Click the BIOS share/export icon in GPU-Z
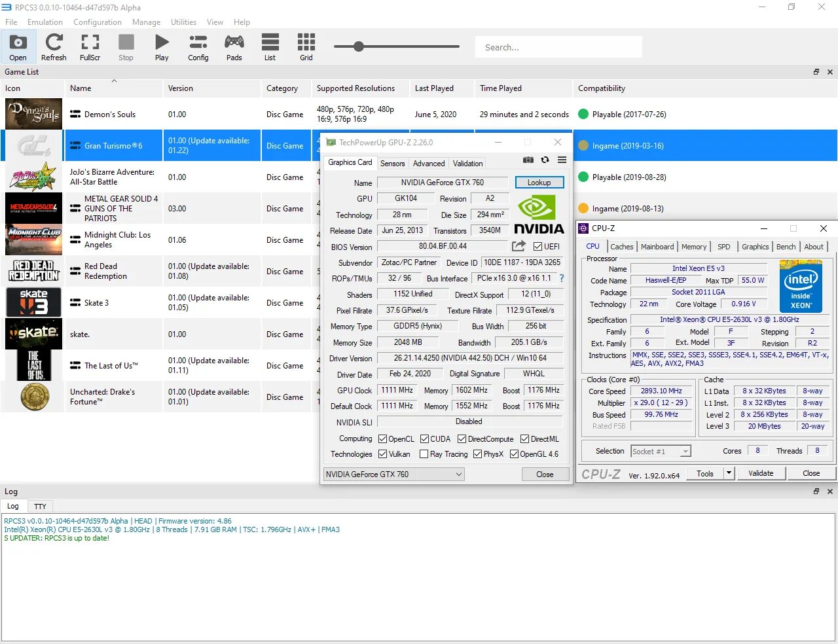This screenshot has width=838, height=644. (519, 246)
